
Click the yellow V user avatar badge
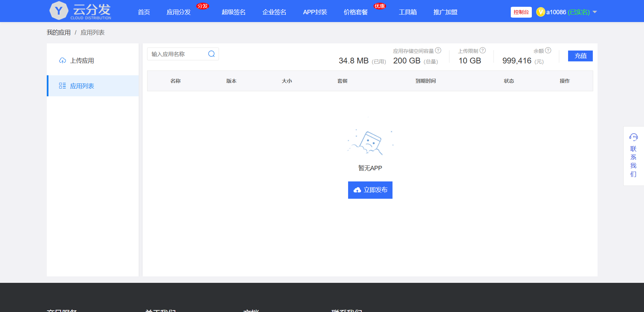point(541,12)
